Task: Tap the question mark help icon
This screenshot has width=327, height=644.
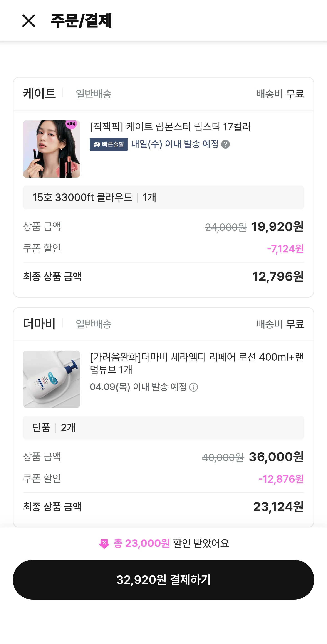Action: [x=225, y=144]
